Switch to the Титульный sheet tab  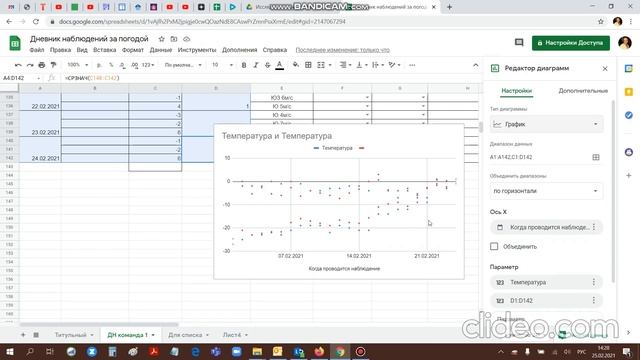(x=74, y=335)
